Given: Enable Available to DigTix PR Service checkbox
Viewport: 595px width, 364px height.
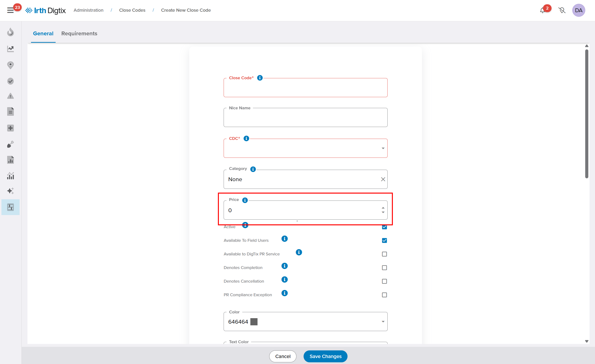Looking at the screenshot, I should (x=384, y=254).
